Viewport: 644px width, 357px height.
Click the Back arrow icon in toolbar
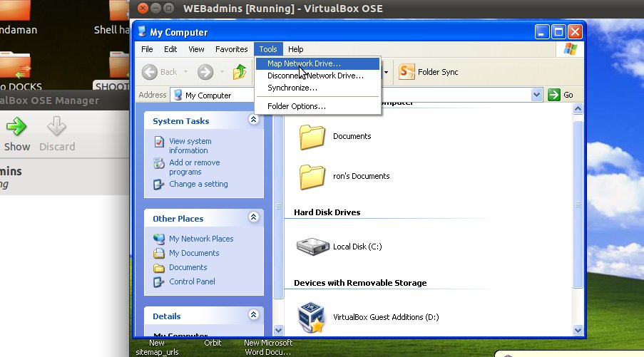click(x=150, y=72)
